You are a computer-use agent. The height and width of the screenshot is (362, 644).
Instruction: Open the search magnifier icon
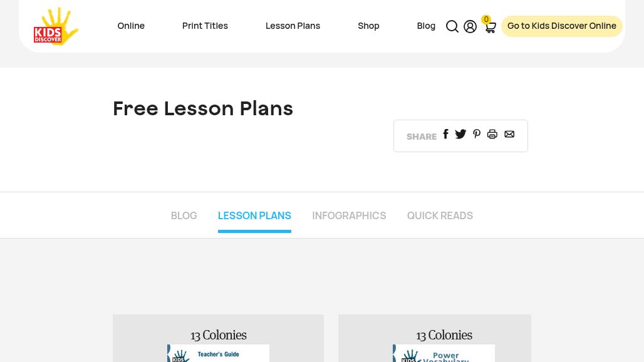coord(452,26)
